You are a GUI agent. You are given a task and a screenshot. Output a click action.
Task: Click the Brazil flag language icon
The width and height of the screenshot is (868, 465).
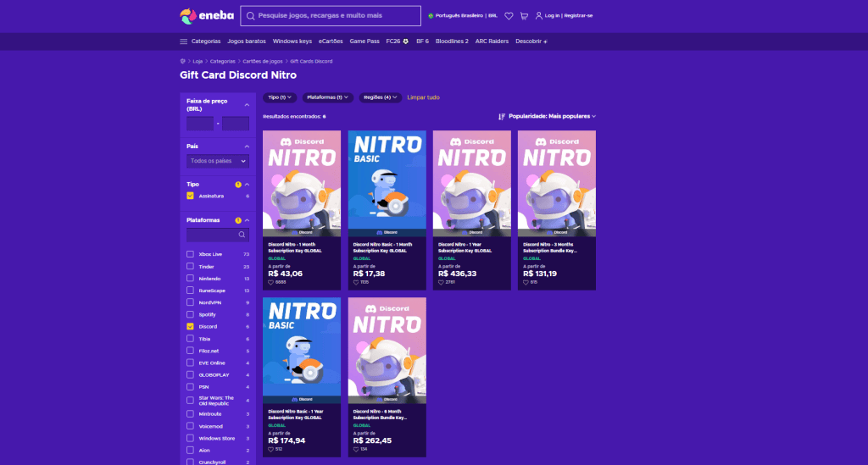[x=431, y=16]
